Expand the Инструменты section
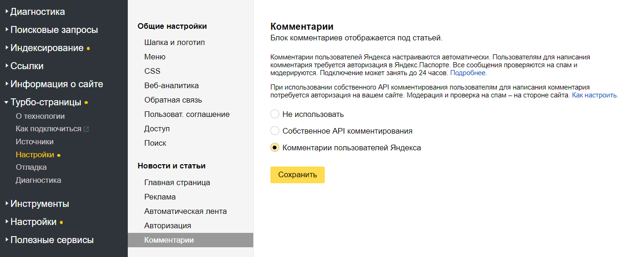The image size is (644, 257). 39,204
